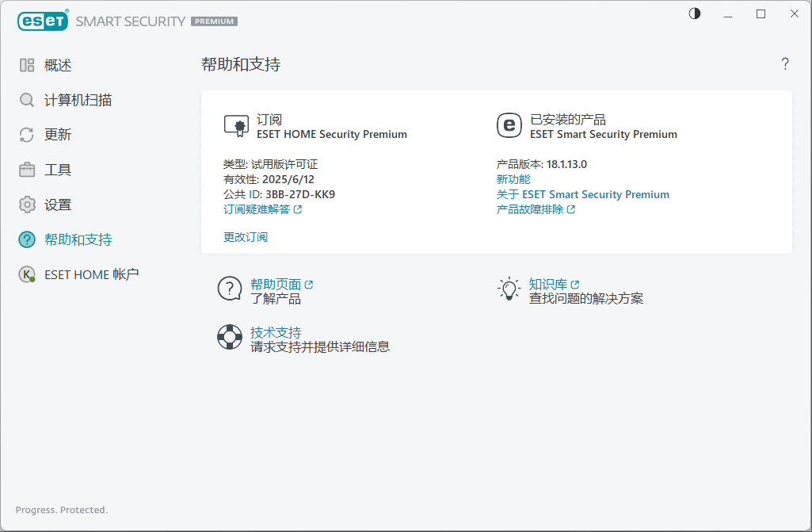Click the 概述 overview dashboard icon
The image size is (812, 532).
coord(27,65)
